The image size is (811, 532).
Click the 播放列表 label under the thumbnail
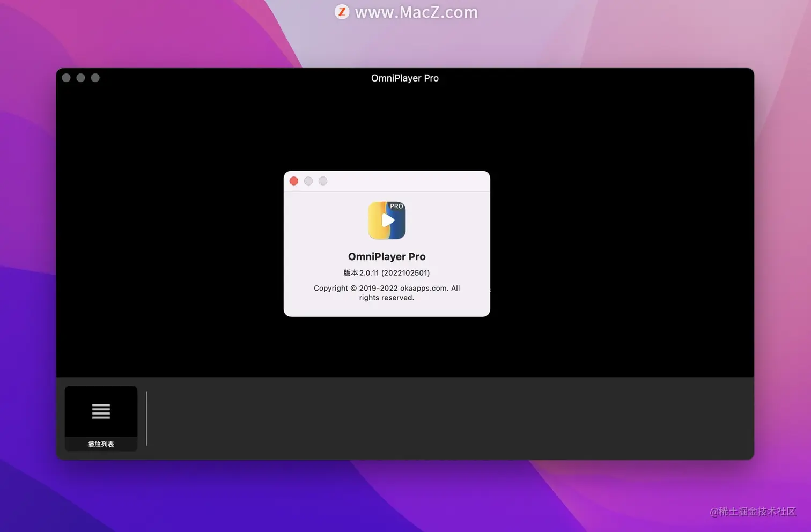[101, 444]
